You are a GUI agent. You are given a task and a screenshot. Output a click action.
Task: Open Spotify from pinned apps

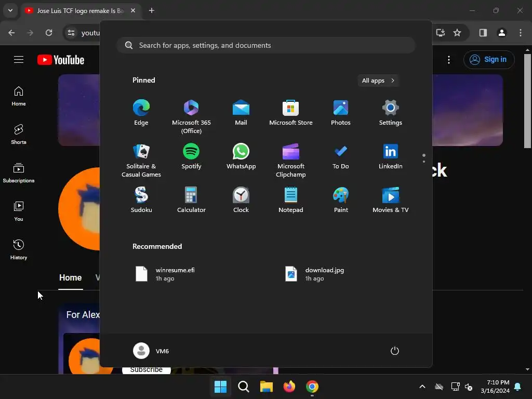click(191, 156)
